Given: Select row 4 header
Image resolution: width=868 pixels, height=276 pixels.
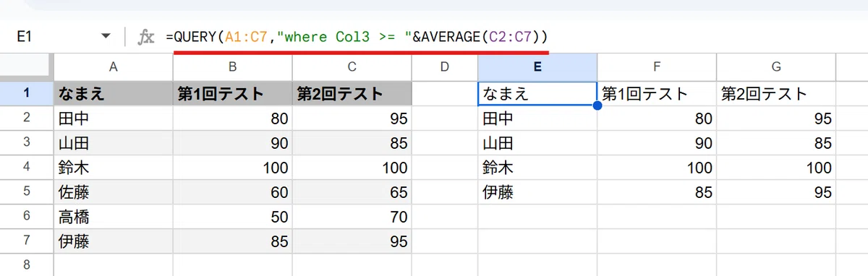Looking at the screenshot, I should click(26, 167).
